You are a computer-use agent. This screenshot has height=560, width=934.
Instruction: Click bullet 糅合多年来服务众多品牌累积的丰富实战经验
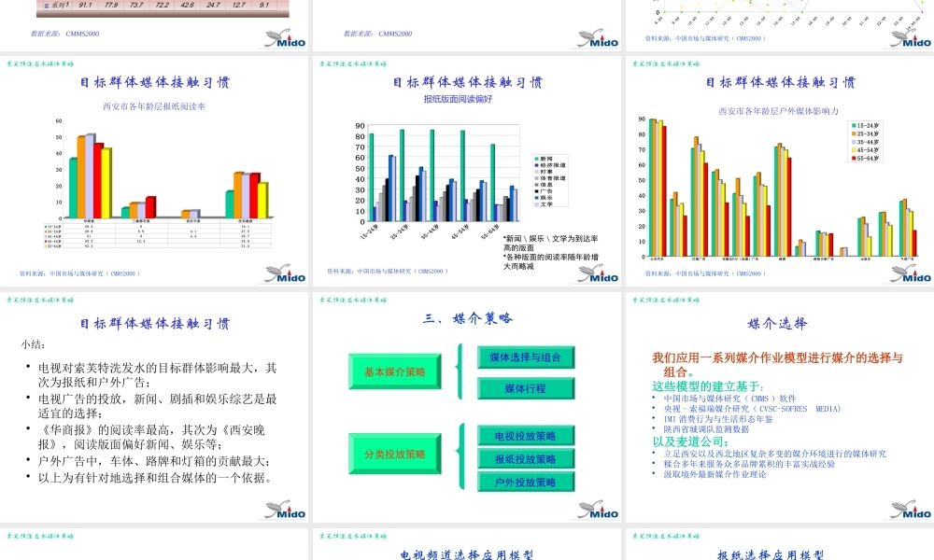(x=743, y=464)
